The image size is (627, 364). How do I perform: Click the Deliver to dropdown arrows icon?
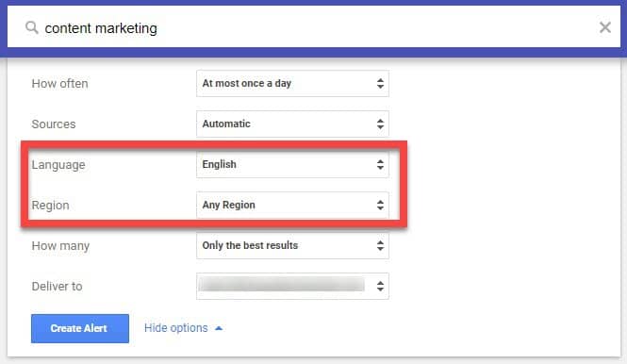[380, 286]
